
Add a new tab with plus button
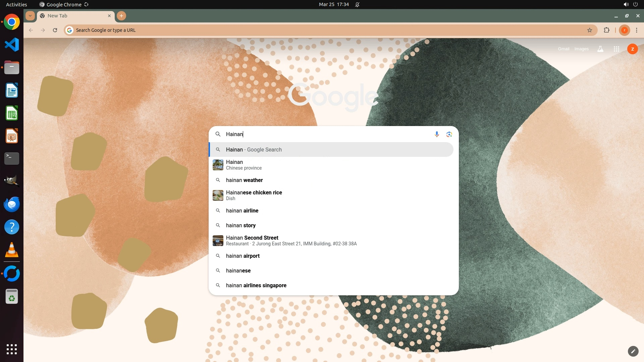pyautogui.click(x=121, y=16)
